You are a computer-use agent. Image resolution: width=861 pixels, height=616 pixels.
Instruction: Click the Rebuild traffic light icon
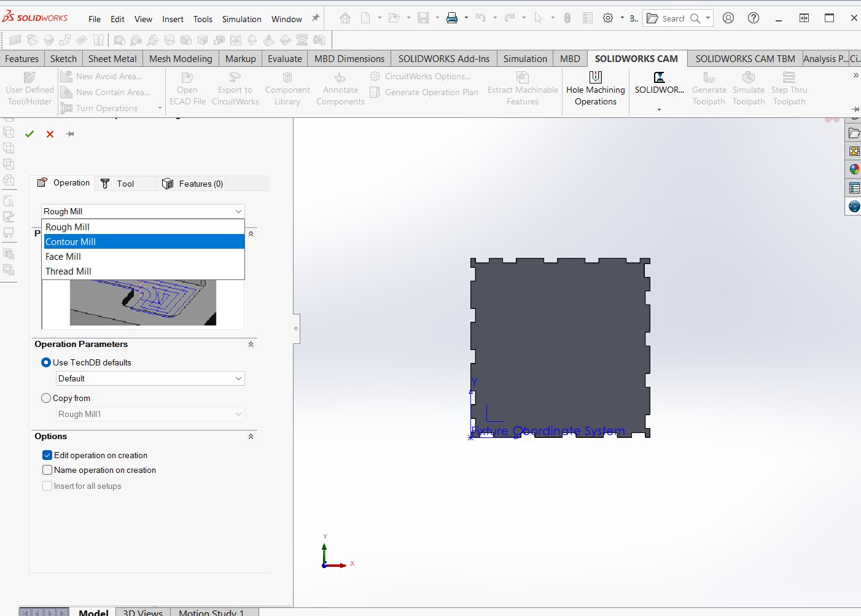pos(567,18)
